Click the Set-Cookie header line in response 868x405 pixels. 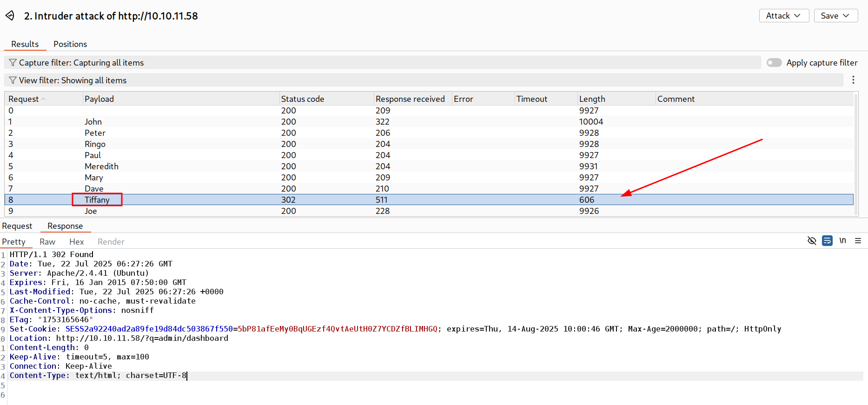[395, 329]
